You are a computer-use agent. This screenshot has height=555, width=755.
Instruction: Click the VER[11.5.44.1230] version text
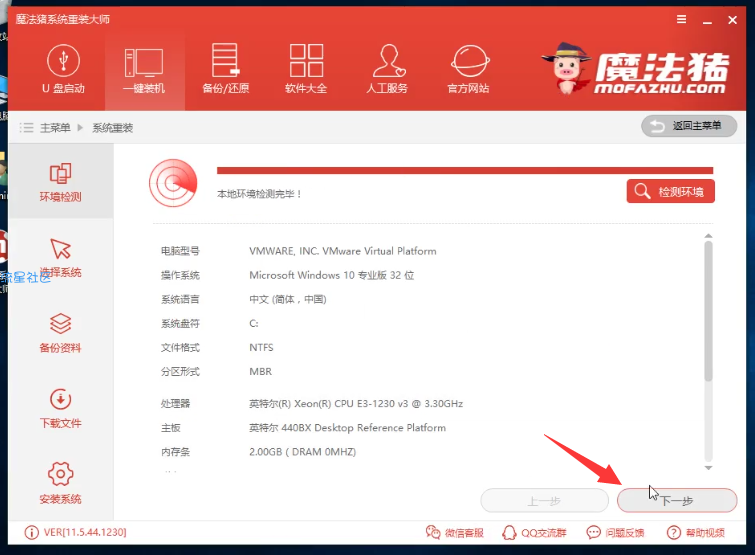85,532
